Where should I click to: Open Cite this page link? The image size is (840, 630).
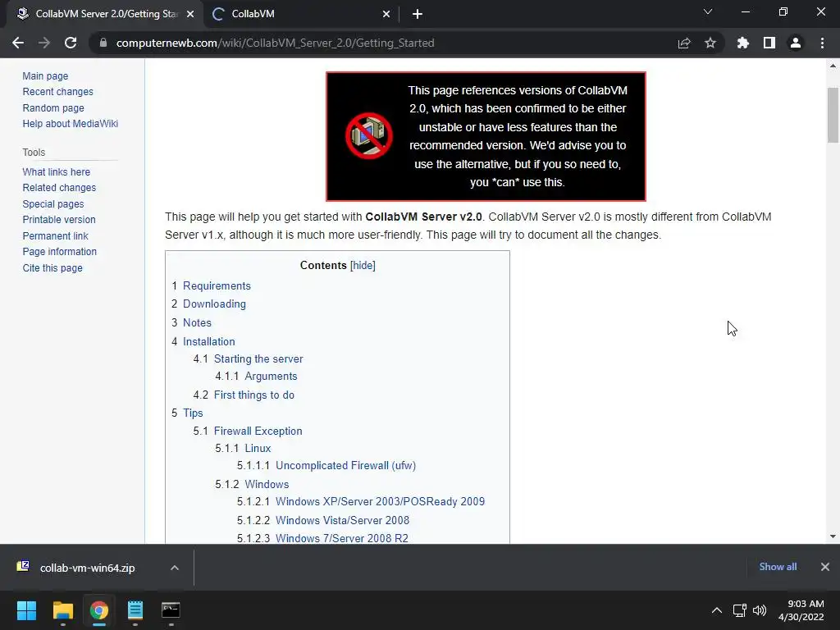tap(52, 268)
